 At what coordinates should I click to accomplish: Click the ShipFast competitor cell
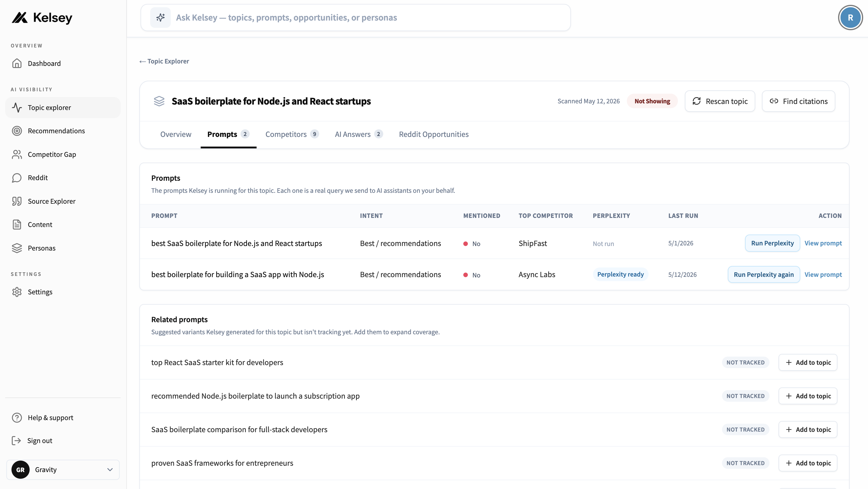[x=533, y=243]
